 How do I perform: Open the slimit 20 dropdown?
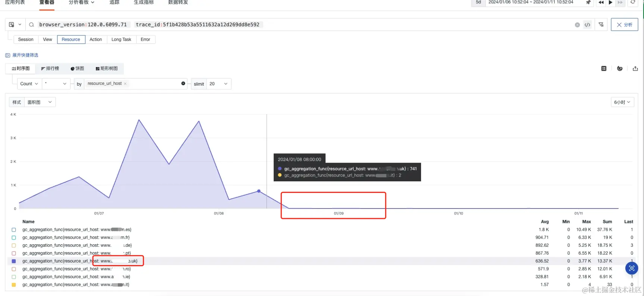[x=219, y=84]
